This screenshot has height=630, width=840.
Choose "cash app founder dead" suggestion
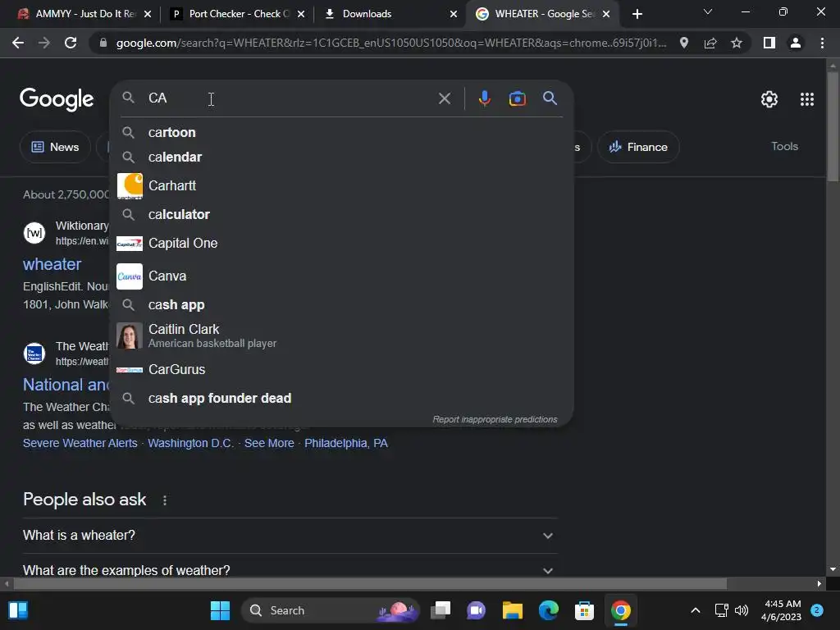[342, 398]
